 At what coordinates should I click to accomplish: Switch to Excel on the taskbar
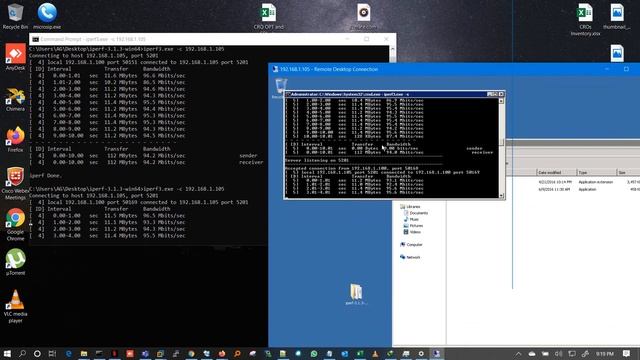(x=360, y=353)
